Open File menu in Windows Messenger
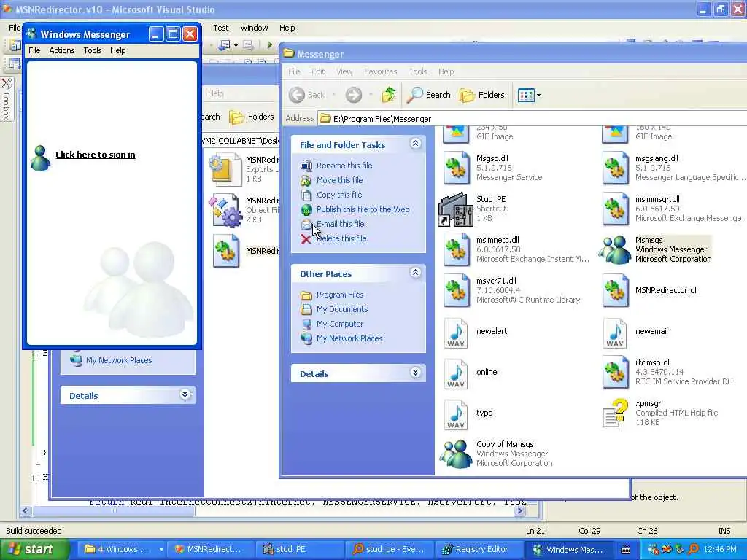 34,50
